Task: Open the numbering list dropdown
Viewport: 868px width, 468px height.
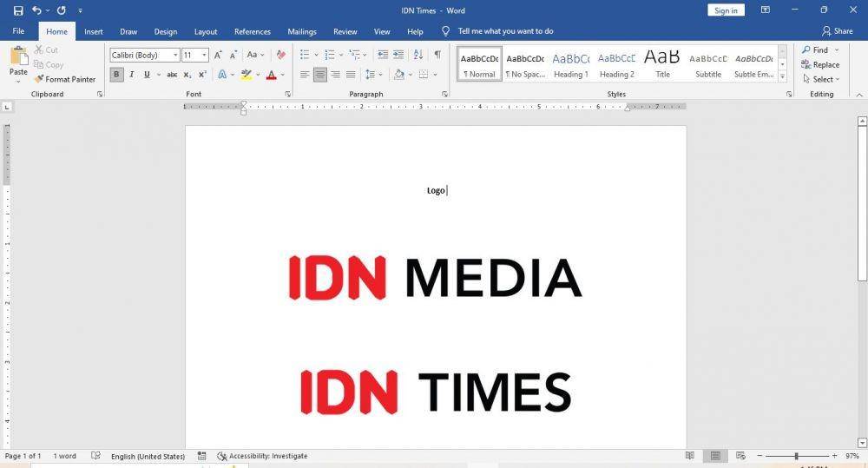Action: pos(341,55)
